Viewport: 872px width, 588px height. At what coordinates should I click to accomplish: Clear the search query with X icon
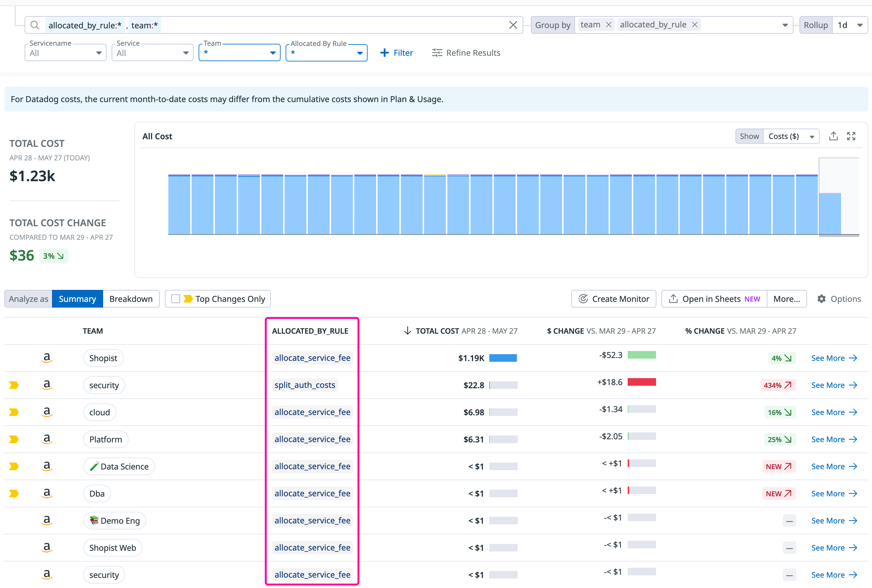pyautogui.click(x=513, y=25)
